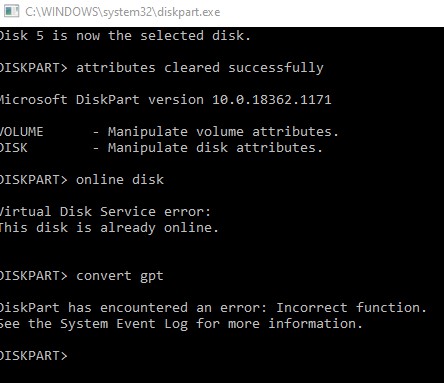Click the DISK keyword in the help list
Image resolution: width=444 pixels, height=383 pixels.
14,148
